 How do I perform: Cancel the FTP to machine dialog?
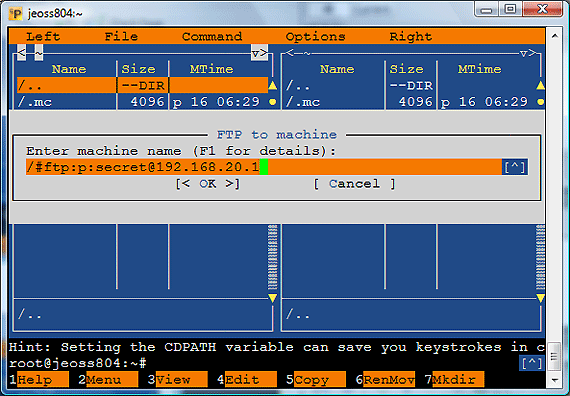coord(354,184)
